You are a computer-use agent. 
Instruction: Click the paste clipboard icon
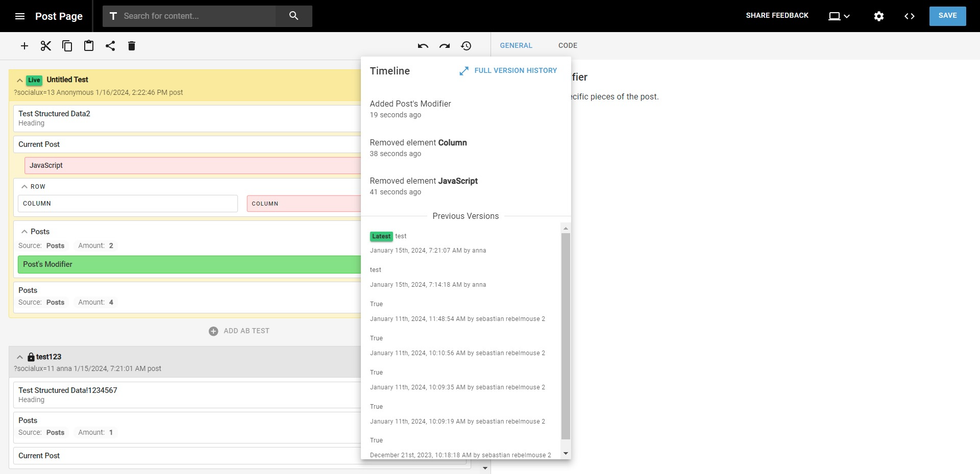click(x=89, y=46)
